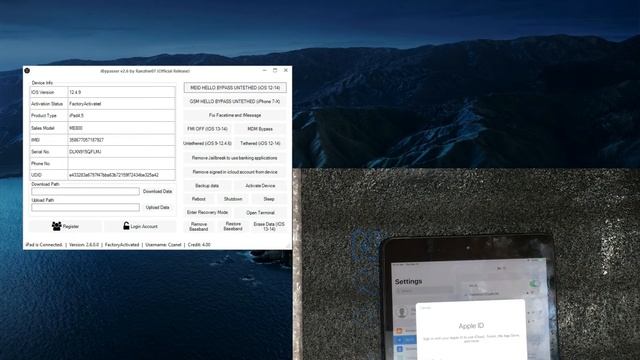Image resolution: width=640 pixels, height=360 pixels.
Task: Focus the Download Path input field
Action: (85, 191)
